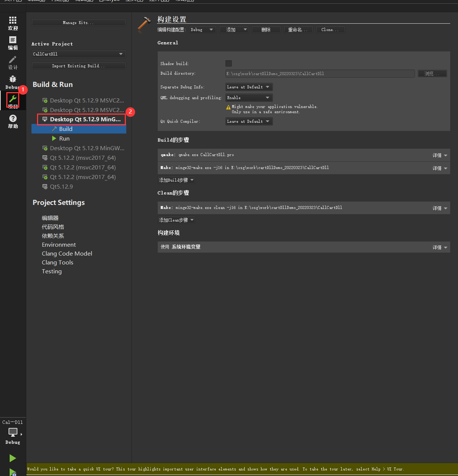
Task: Enable the Shadow build checkbox
Action: tap(228, 63)
